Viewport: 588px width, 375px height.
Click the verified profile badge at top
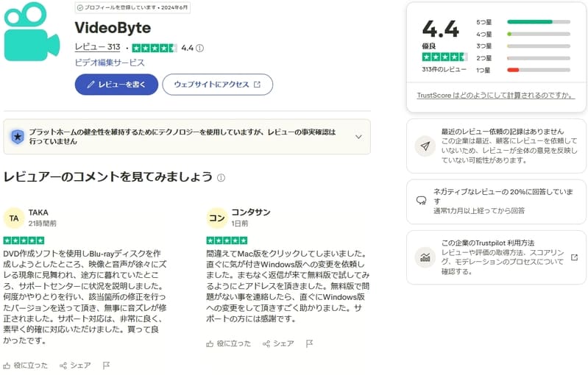coord(132,7)
